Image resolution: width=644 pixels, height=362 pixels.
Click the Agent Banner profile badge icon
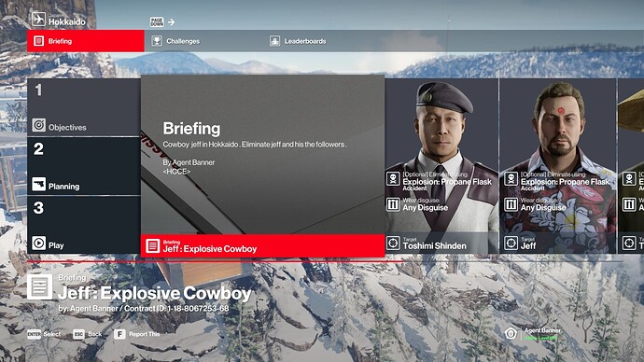click(x=511, y=333)
